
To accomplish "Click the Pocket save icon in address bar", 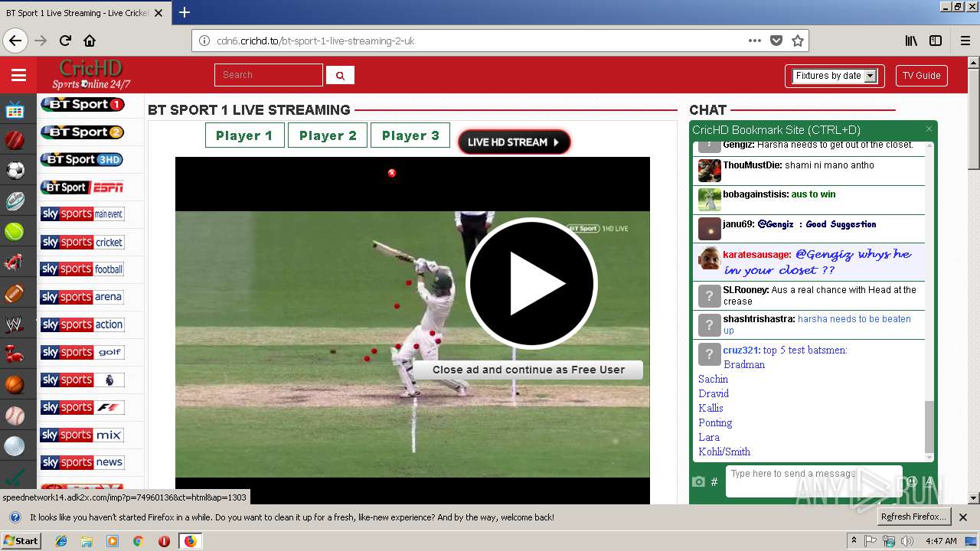I will [776, 41].
